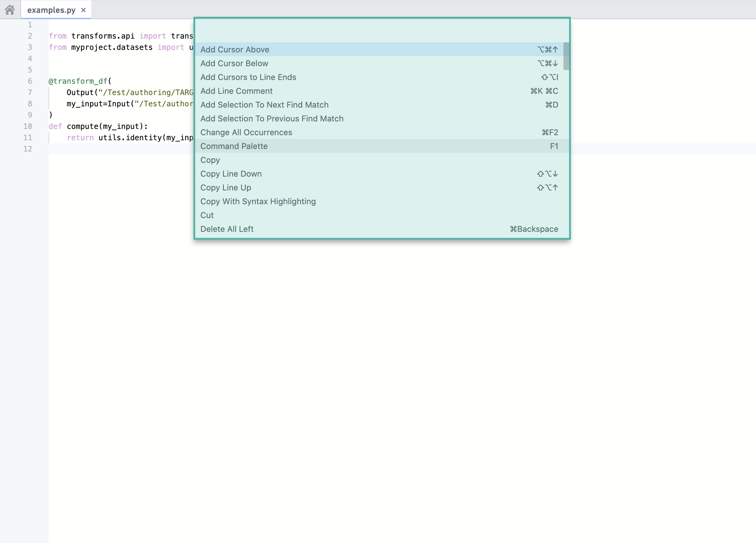Pick the Add Line Comment command
Image resolution: width=756 pixels, height=543 pixels.
click(382, 91)
